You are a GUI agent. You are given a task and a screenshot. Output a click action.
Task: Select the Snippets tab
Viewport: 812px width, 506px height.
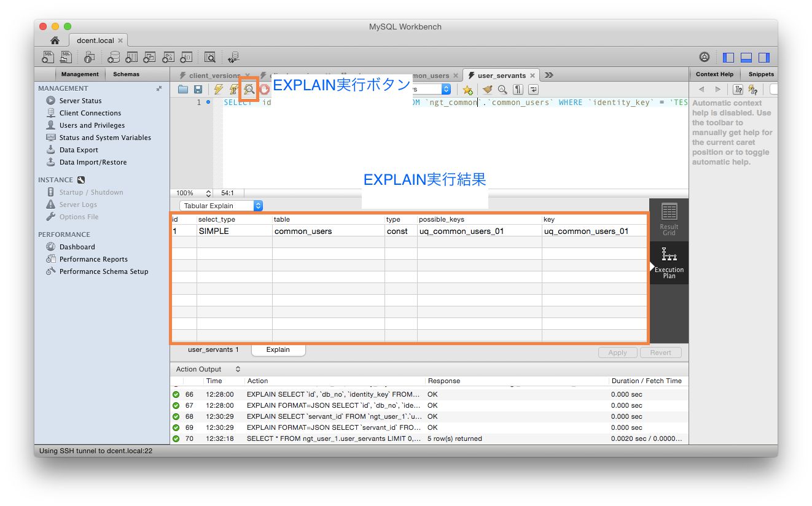[761, 74]
